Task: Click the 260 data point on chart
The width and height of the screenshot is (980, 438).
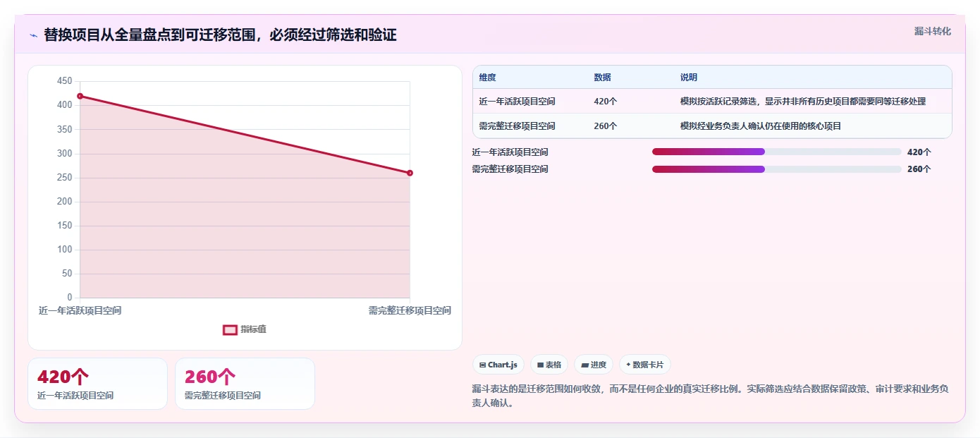Action: (410, 173)
